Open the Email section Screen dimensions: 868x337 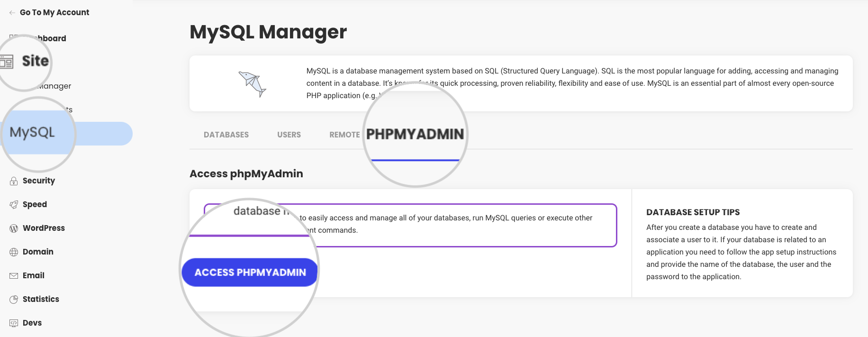34,275
